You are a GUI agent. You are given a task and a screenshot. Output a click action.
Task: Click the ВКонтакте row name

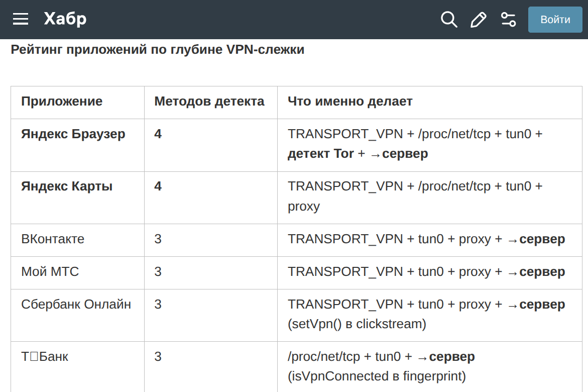click(x=53, y=239)
